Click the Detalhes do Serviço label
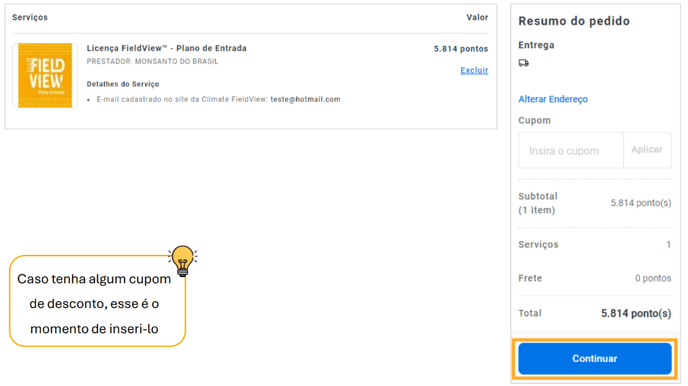Screen dimensions: 688x386 123,84
